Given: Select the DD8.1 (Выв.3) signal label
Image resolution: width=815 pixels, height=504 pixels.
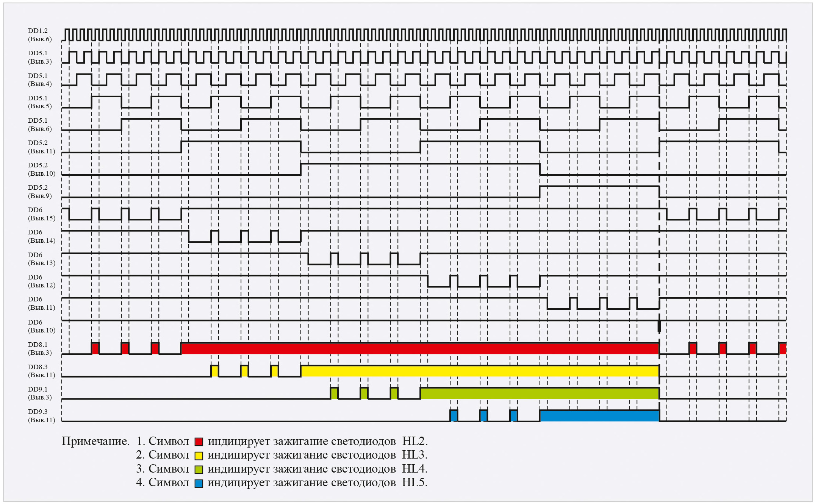Looking at the screenshot, I should click(40, 348).
